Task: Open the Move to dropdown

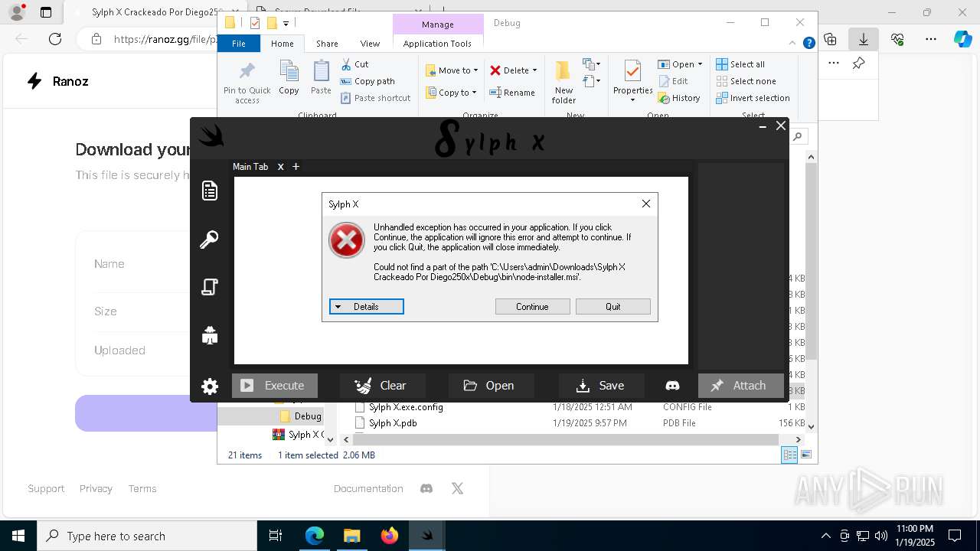Action: click(x=452, y=70)
